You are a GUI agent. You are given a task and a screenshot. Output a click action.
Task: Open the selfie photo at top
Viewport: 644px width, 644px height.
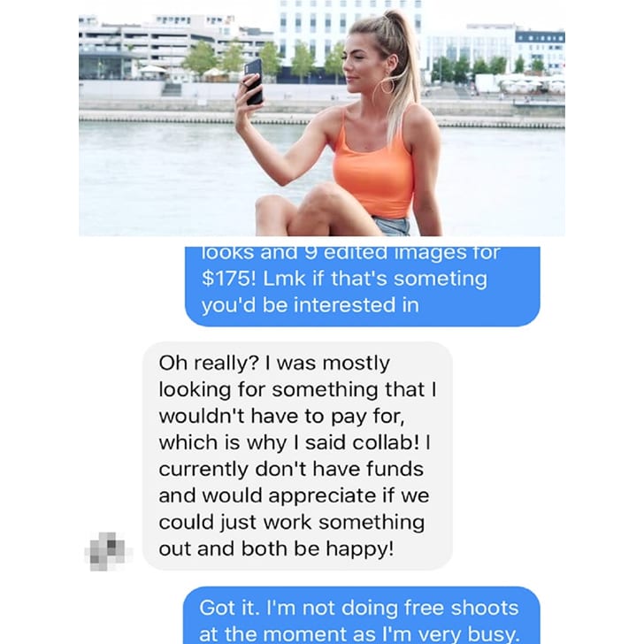click(x=322, y=118)
